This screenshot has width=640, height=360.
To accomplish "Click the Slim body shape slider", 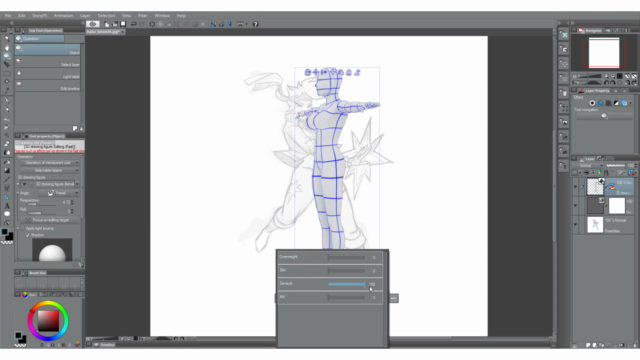I will [x=347, y=271].
